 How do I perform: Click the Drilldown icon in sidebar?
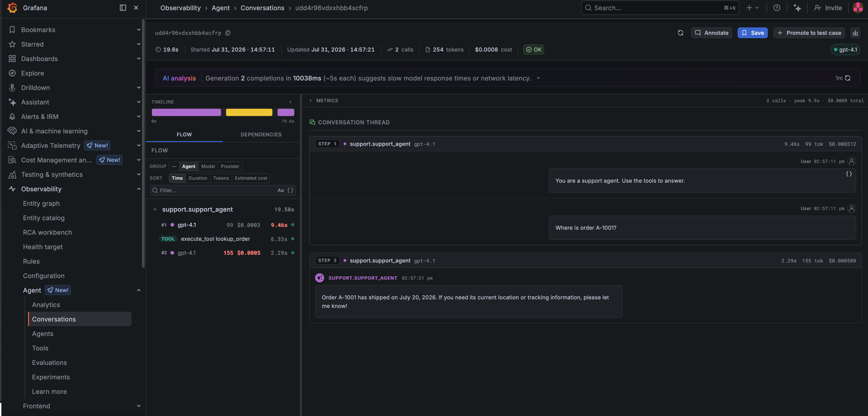[x=12, y=88]
